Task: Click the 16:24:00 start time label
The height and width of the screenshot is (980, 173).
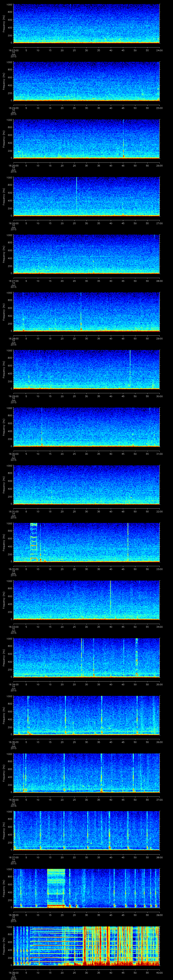Action: 13,108
